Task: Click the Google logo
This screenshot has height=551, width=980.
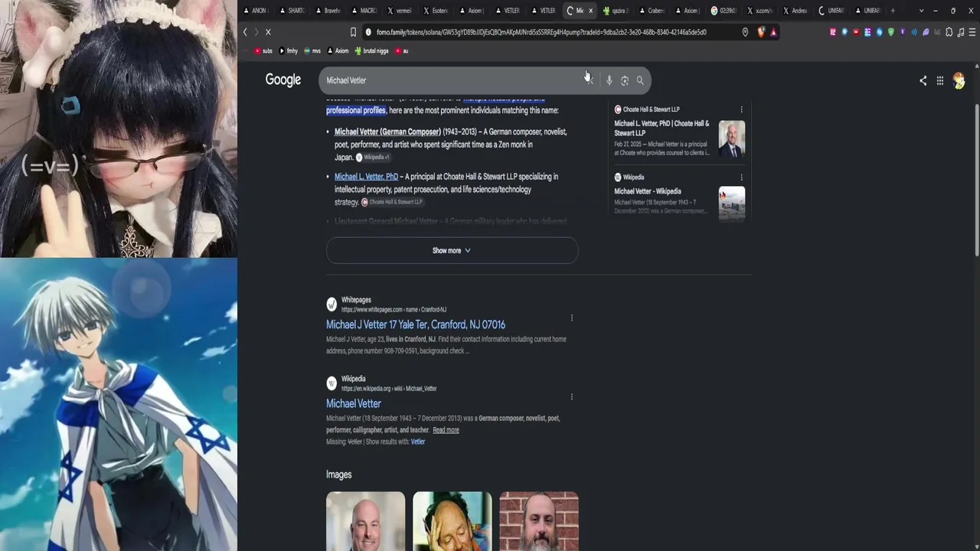Action: [x=283, y=80]
